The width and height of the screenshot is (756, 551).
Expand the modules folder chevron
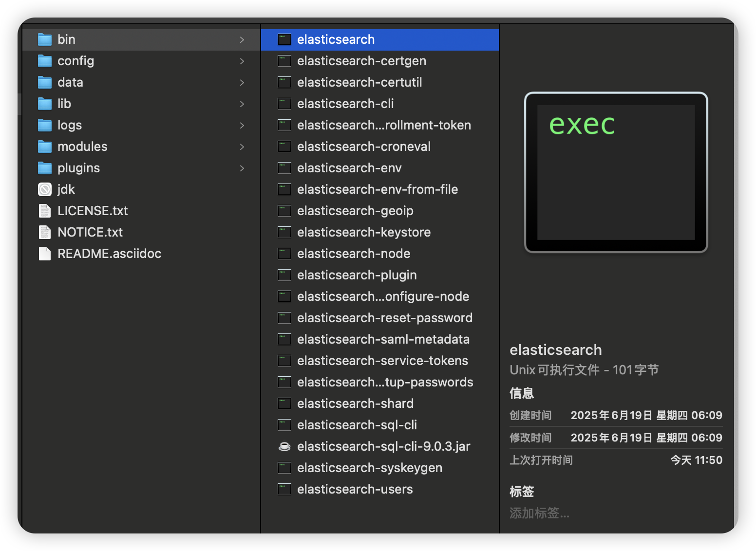pos(242,147)
